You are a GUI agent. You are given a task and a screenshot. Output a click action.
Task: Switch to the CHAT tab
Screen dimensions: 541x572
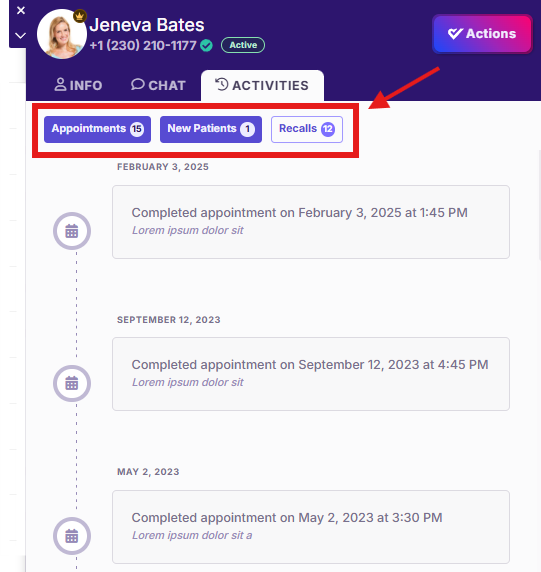(x=158, y=85)
